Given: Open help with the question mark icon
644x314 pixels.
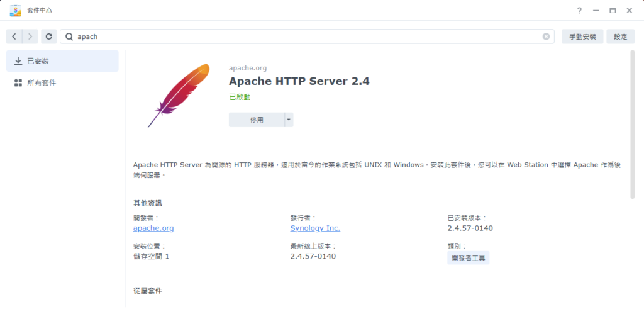Looking at the screenshot, I should [580, 11].
